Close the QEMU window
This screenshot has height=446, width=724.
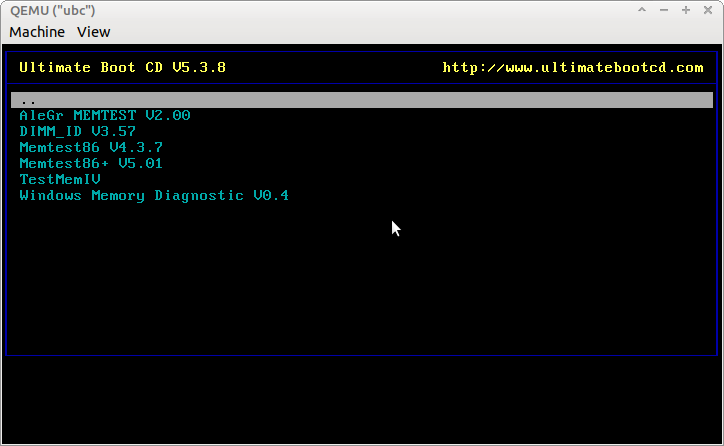click(x=708, y=10)
